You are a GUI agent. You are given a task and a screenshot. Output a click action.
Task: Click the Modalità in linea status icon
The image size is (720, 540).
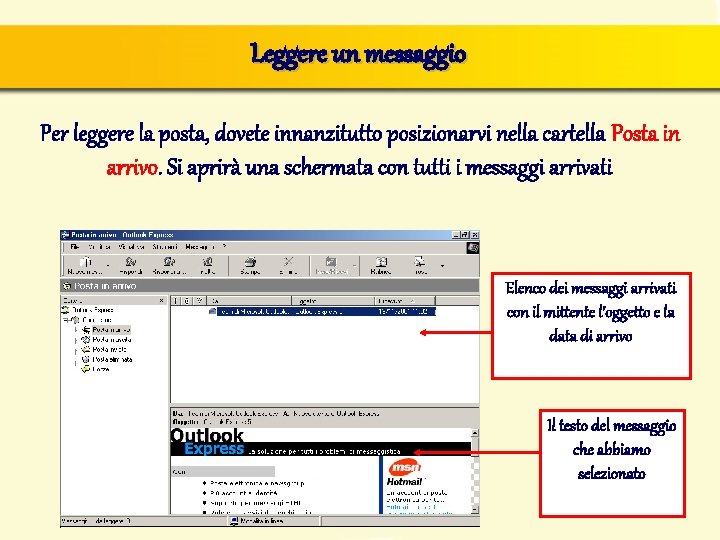pos(234,521)
